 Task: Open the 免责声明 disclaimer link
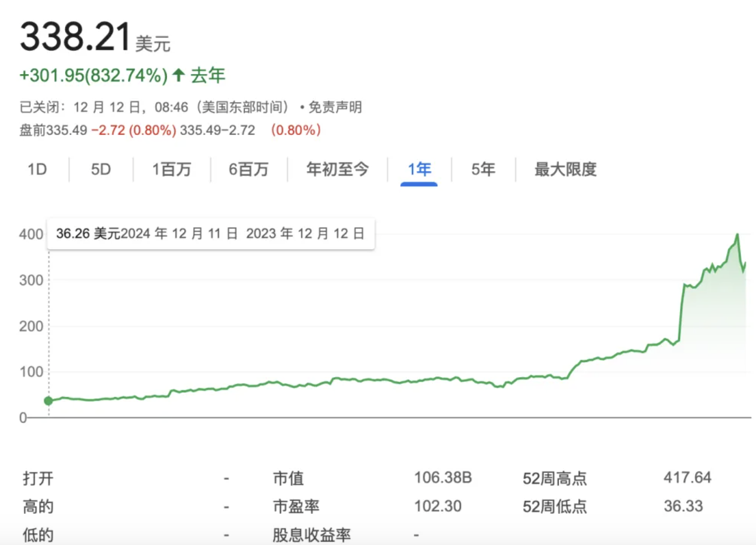tap(335, 107)
